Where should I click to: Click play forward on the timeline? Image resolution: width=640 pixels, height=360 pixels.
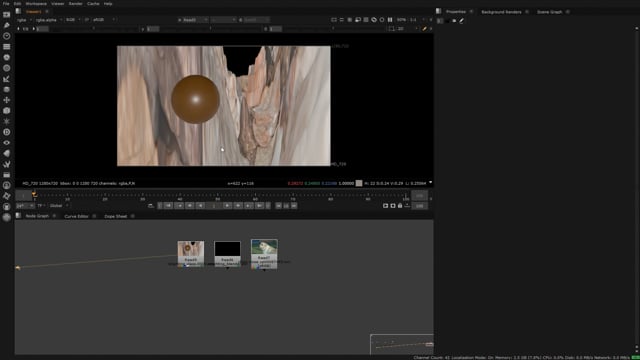227,206
